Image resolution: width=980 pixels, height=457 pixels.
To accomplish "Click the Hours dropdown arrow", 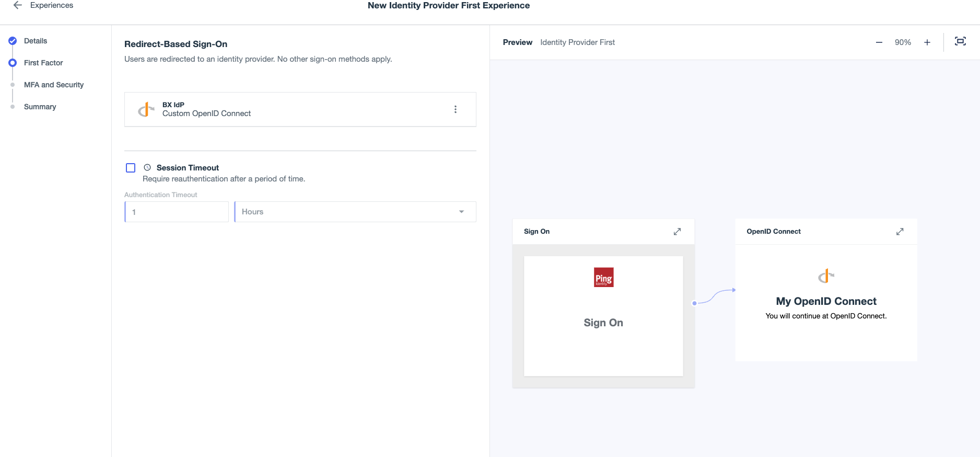I will [461, 212].
